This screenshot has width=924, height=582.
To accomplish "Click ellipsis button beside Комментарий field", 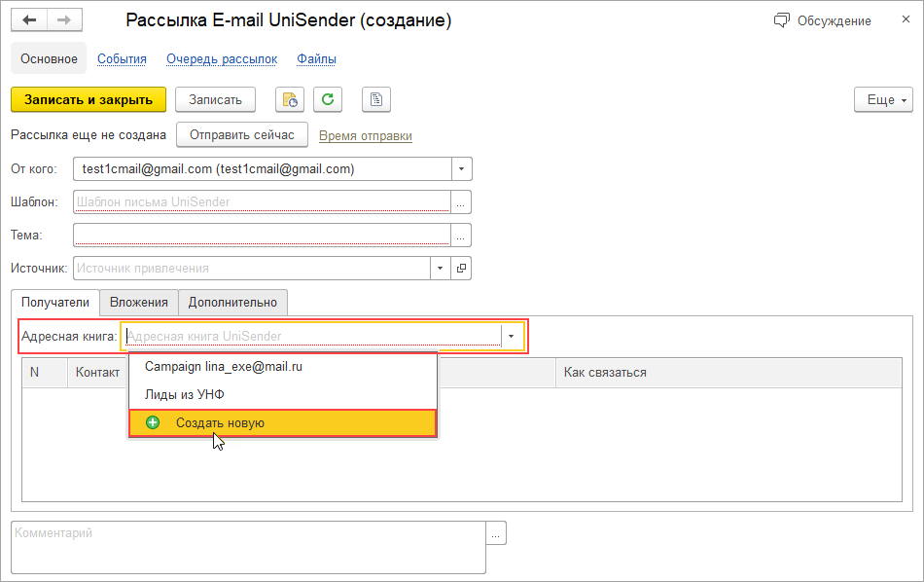I will pyautogui.click(x=497, y=533).
